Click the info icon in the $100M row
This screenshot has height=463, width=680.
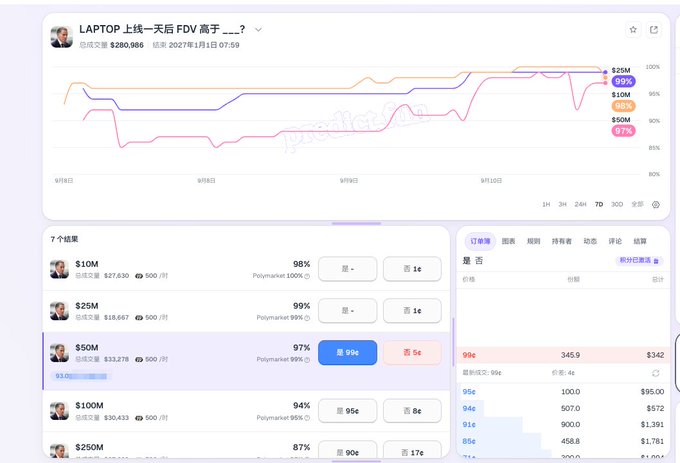click(307, 418)
